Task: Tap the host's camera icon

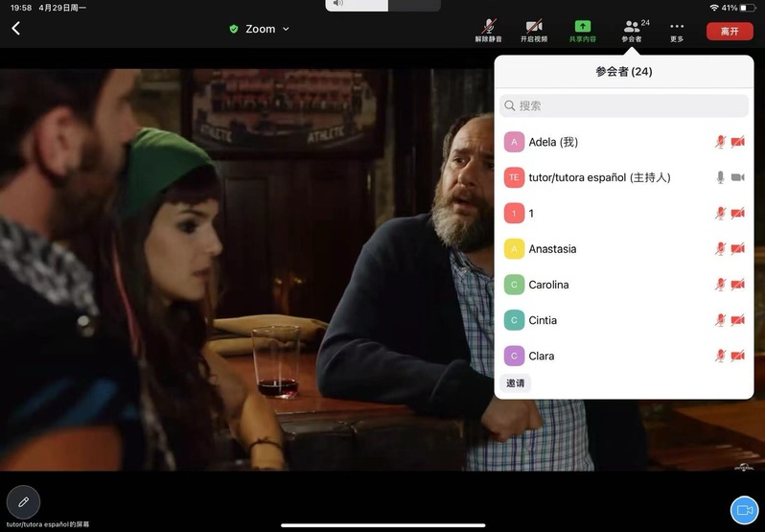Action: 738,177
